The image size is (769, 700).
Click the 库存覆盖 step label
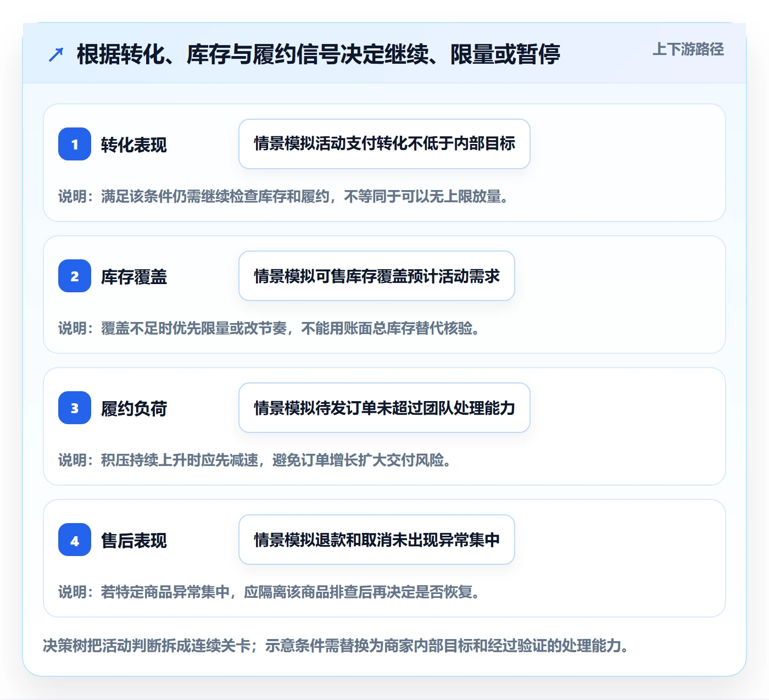[134, 277]
